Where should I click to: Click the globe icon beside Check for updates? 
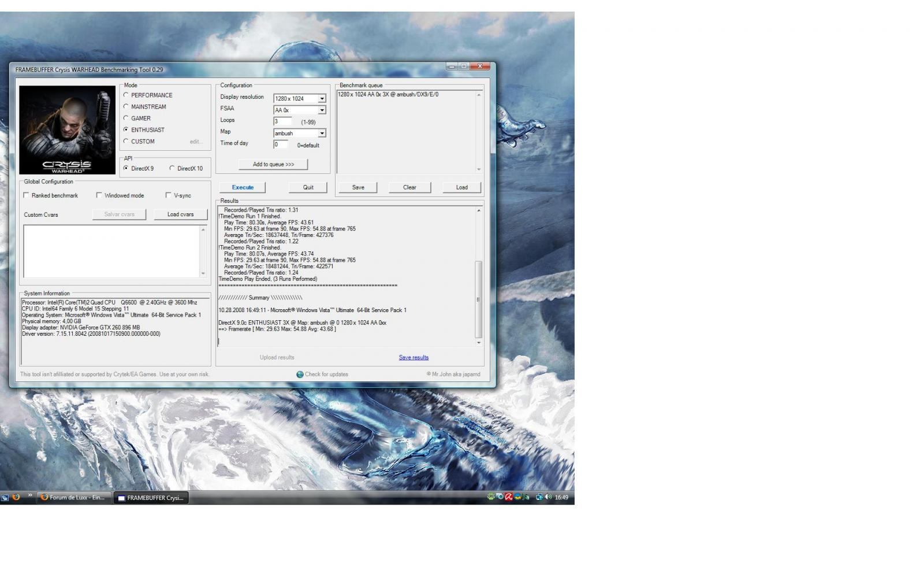click(300, 375)
